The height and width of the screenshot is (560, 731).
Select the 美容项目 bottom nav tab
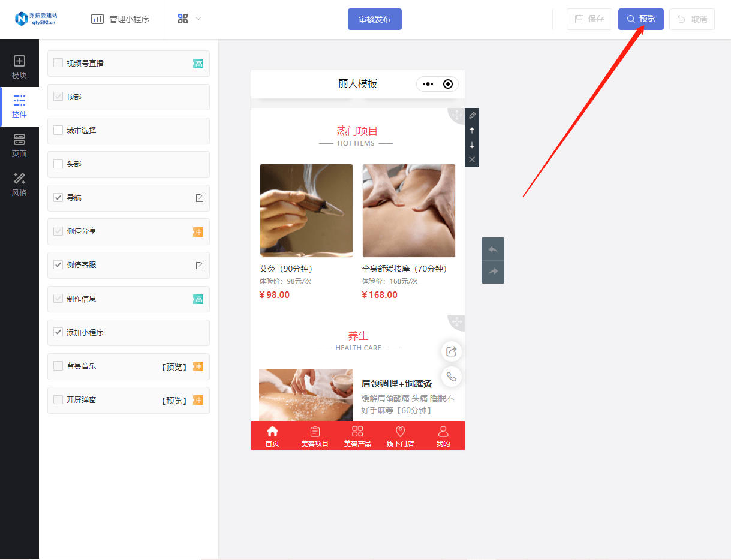pyautogui.click(x=315, y=436)
